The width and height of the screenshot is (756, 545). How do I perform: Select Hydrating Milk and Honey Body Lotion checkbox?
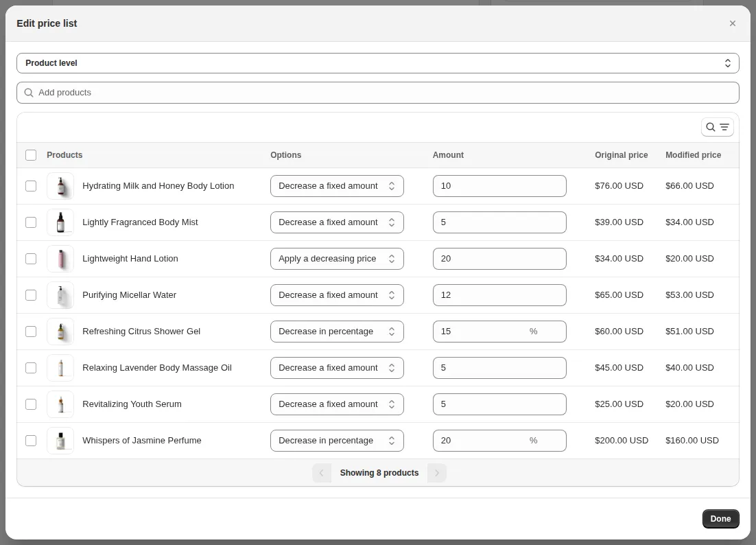31,186
